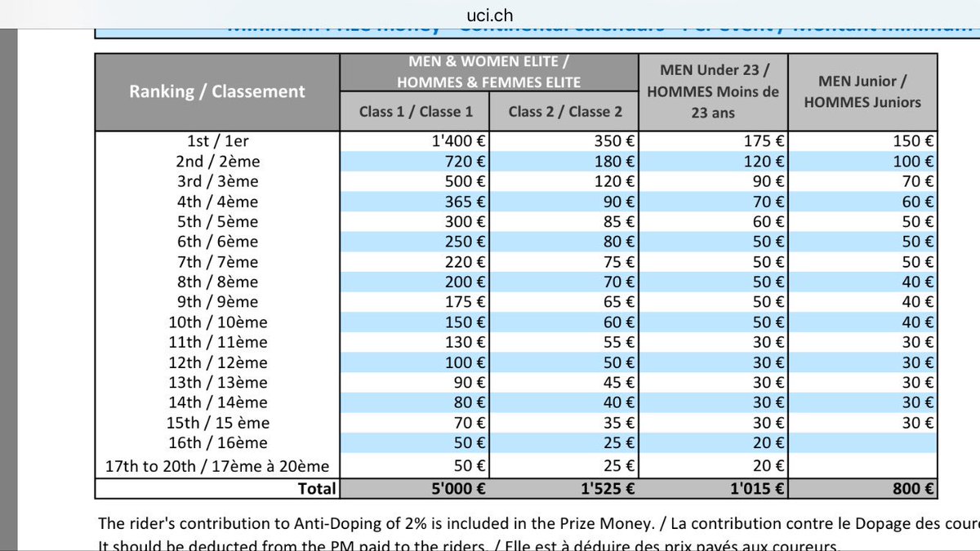Select the "16th / 16ème" row label
The width and height of the screenshot is (980, 551).
tap(217, 442)
